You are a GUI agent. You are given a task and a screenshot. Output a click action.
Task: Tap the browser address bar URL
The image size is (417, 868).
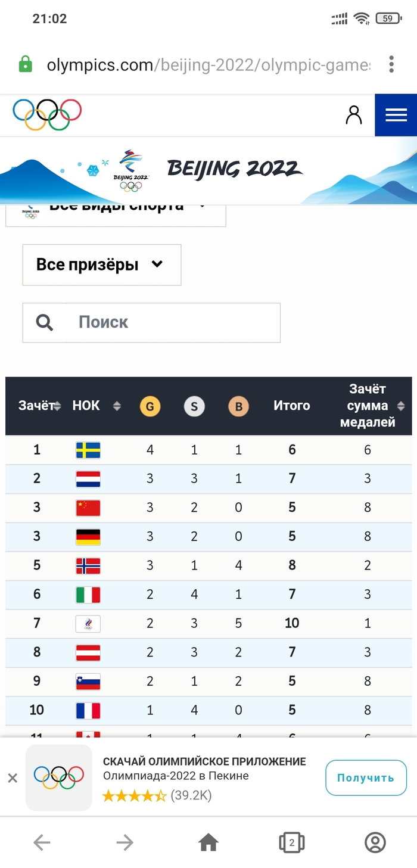coord(208,64)
